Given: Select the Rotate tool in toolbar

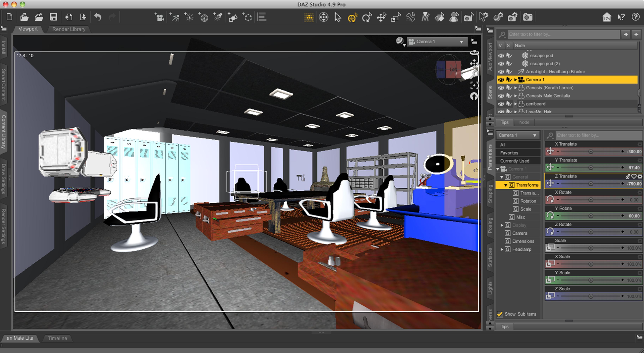Looking at the screenshot, I should pyautogui.click(x=367, y=17).
